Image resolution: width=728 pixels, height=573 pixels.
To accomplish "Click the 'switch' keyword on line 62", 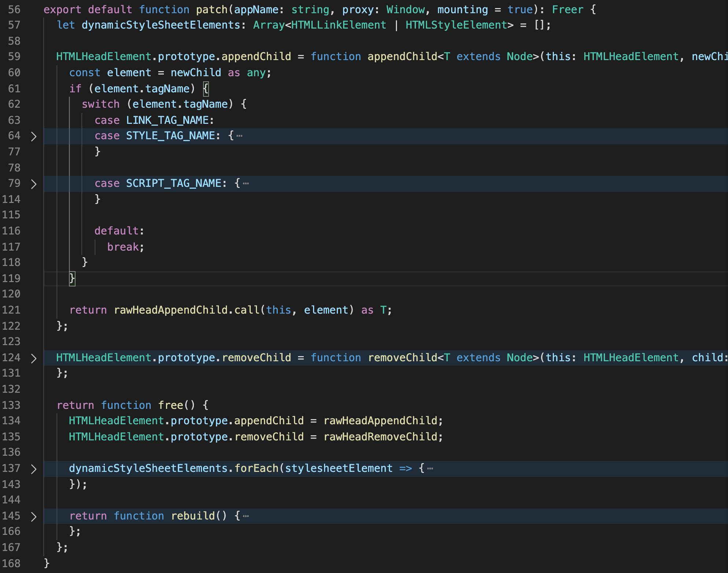I will 100,104.
